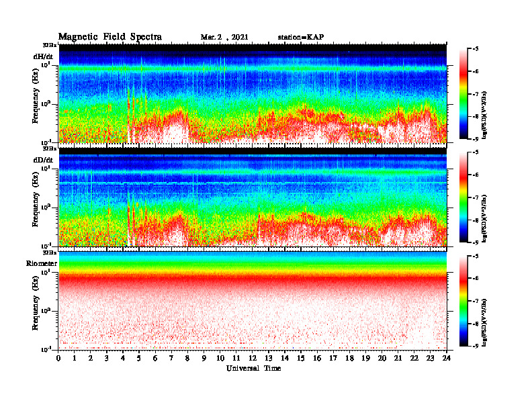This screenshot has width=532, height=411.
Task: Click the color bar beside the dH/dt panel
Action: (463, 94)
